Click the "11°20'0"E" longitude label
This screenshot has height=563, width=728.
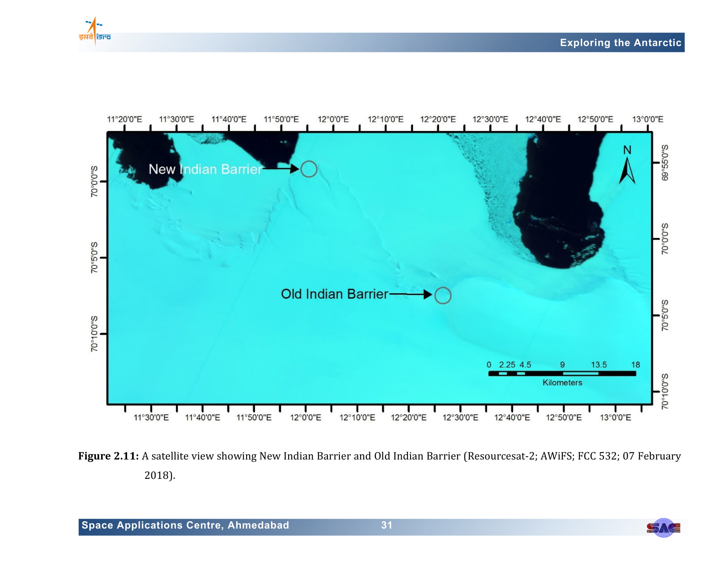click(x=124, y=119)
